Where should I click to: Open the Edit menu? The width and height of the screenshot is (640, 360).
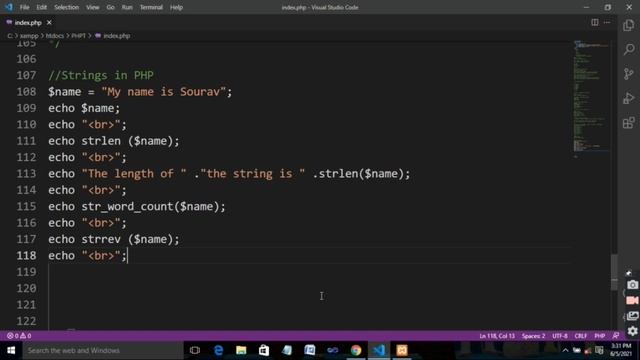tap(42, 7)
